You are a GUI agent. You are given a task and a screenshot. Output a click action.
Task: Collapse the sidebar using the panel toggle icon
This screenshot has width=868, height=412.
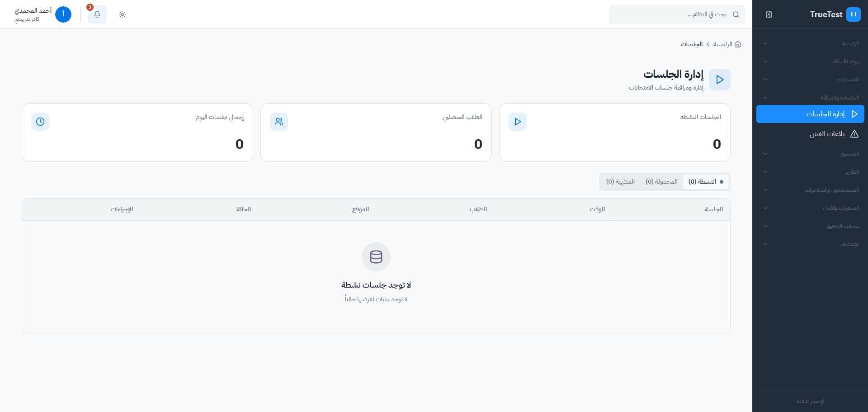point(769,14)
